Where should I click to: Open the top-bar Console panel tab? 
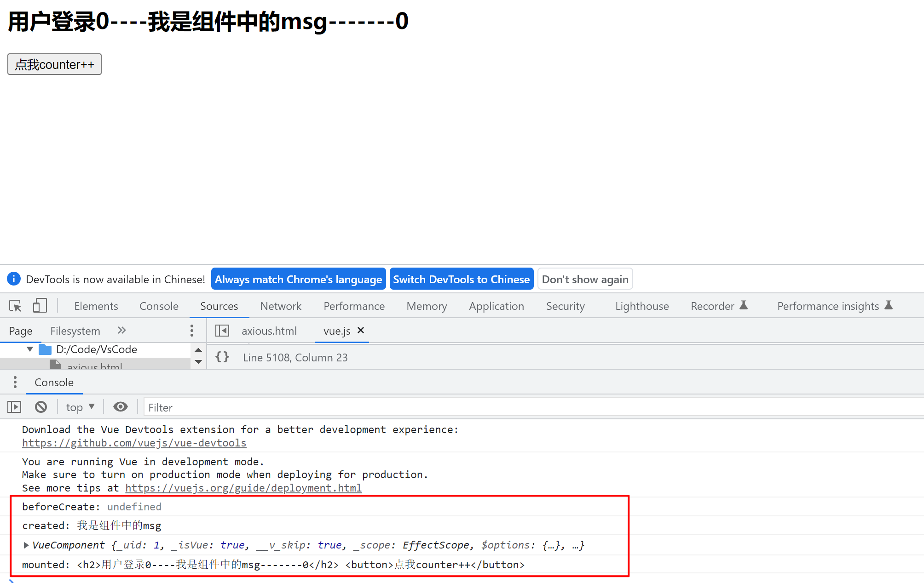(159, 306)
